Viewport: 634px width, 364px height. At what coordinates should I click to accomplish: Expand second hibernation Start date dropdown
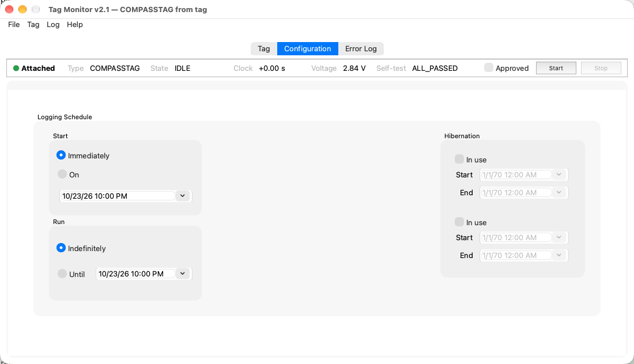coord(559,237)
